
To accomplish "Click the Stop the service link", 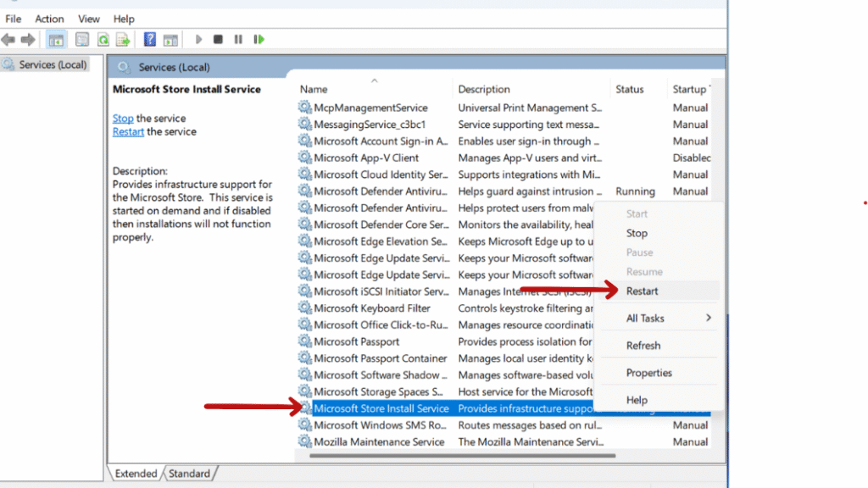I will 123,119.
